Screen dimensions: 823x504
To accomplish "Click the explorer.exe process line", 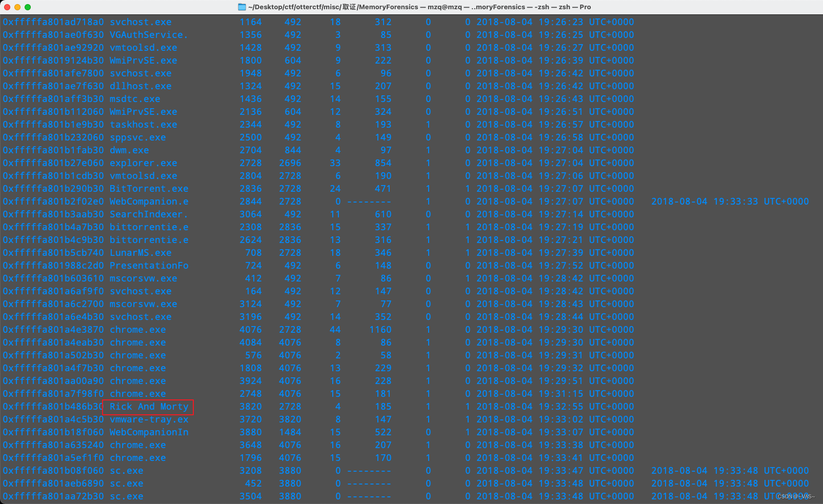I will (143, 163).
